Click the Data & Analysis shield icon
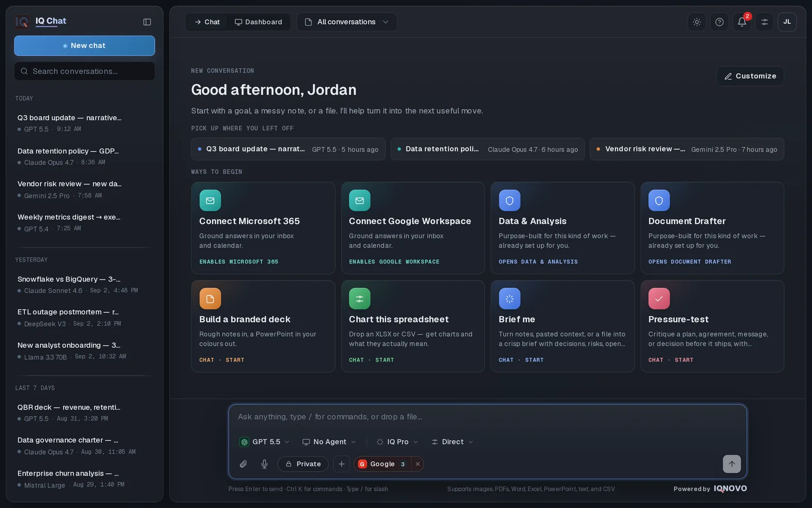The height and width of the screenshot is (508, 812). click(x=509, y=200)
